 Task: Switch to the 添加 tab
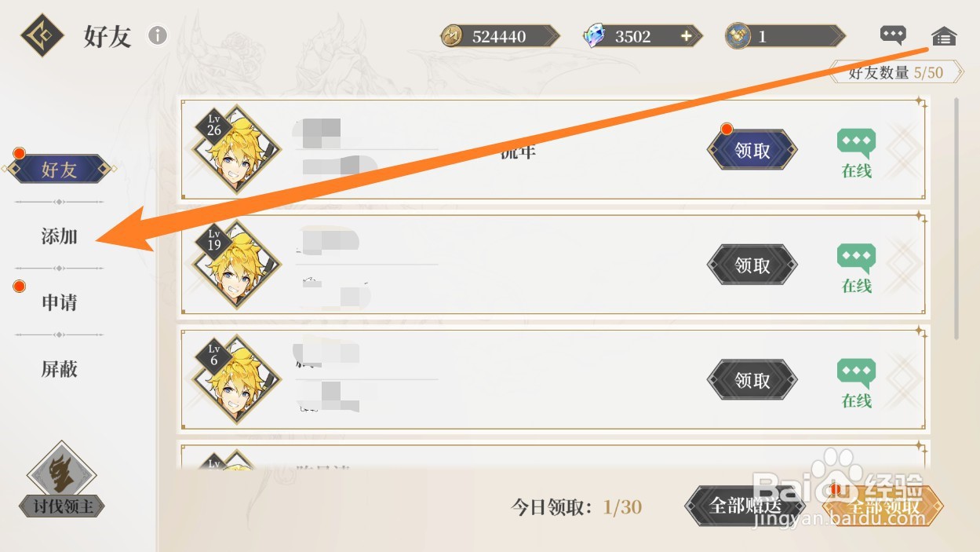[60, 236]
